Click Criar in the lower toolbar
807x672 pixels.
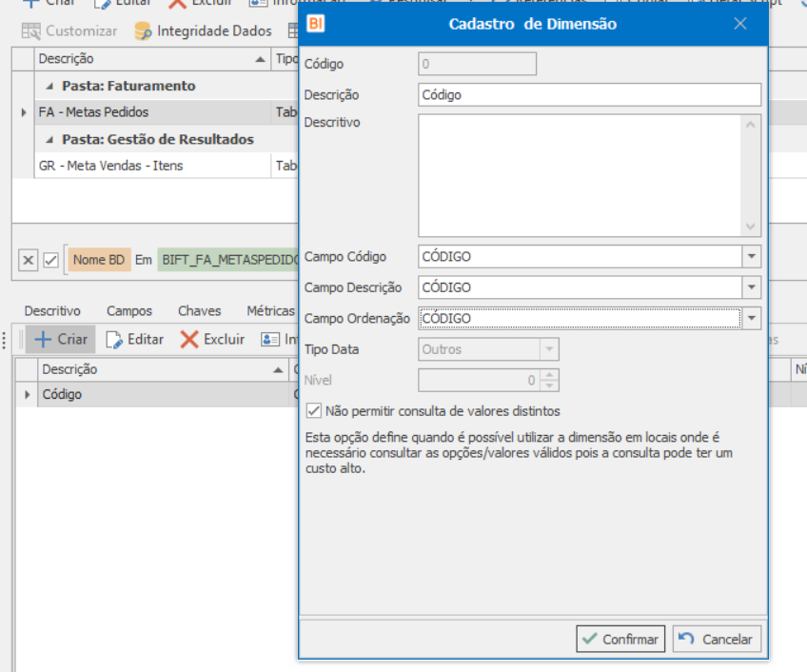tap(61, 340)
